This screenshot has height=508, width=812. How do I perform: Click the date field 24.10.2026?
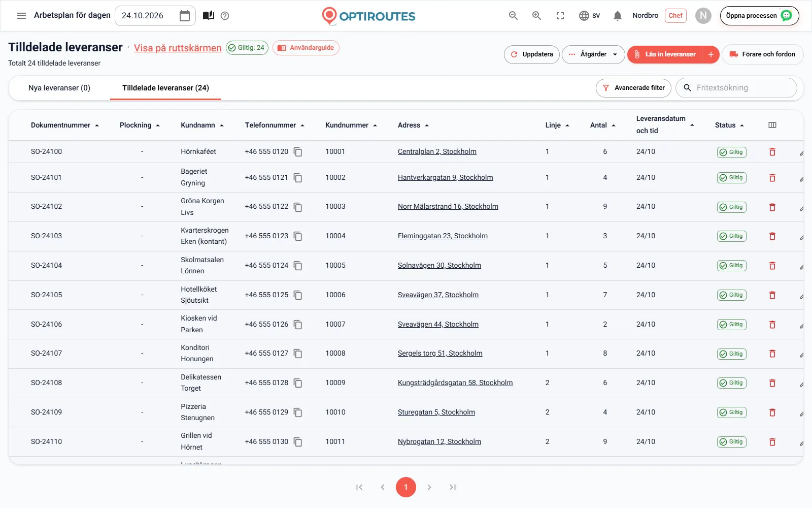tap(156, 16)
